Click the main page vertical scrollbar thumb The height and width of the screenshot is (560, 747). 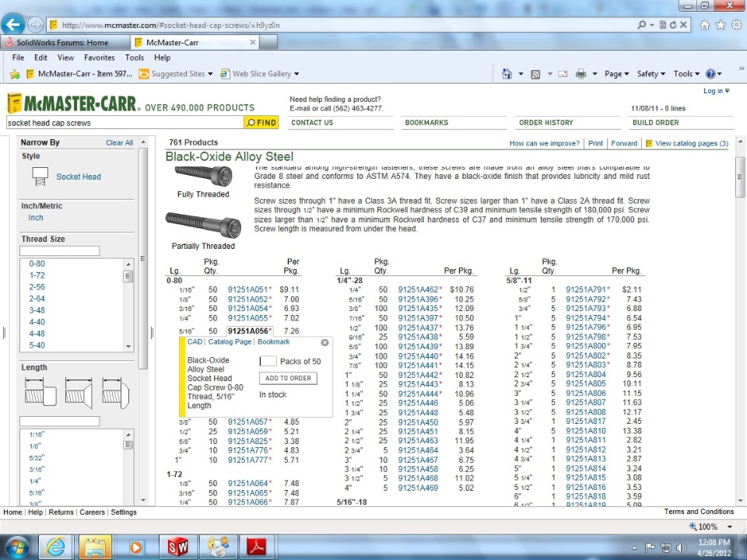(740, 177)
